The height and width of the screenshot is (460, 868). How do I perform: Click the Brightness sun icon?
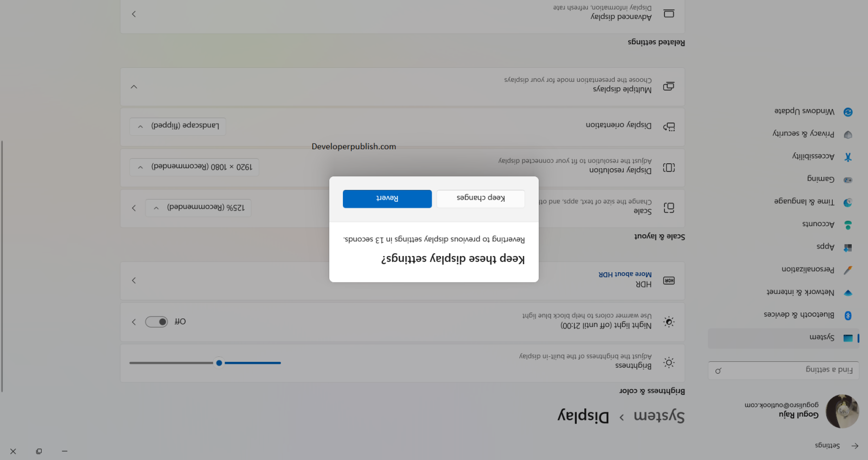point(669,362)
